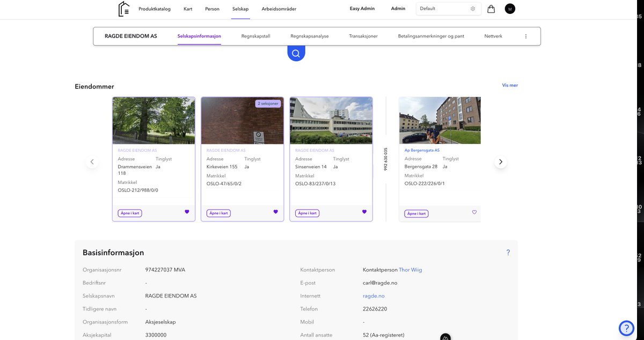This screenshot has width=644, height=340.
Task: Open Ap Bergensgata AS owner link
Action: point(422,150)
